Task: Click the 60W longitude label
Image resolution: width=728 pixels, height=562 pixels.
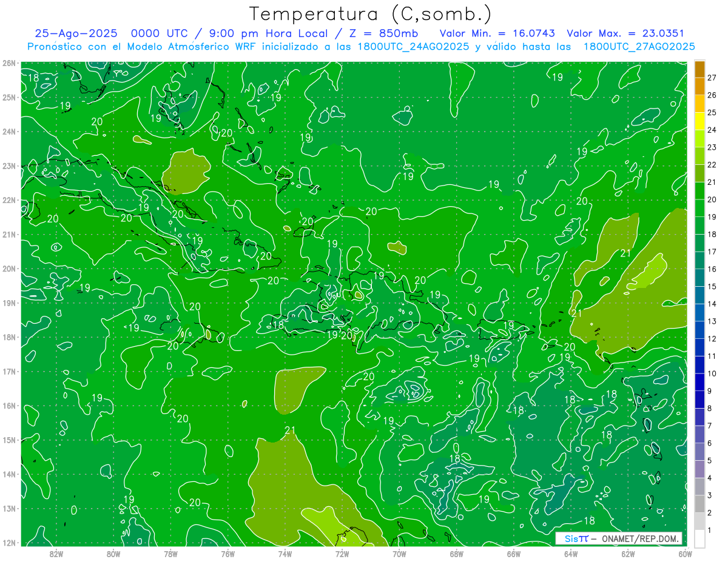Action: [x=685, y=554]
